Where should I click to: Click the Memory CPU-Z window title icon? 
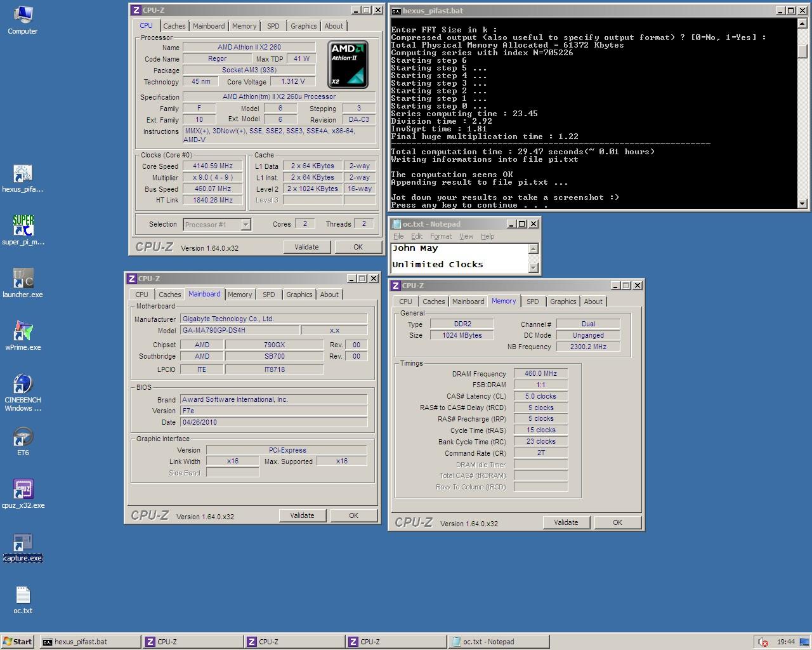(x=396, y=286)
